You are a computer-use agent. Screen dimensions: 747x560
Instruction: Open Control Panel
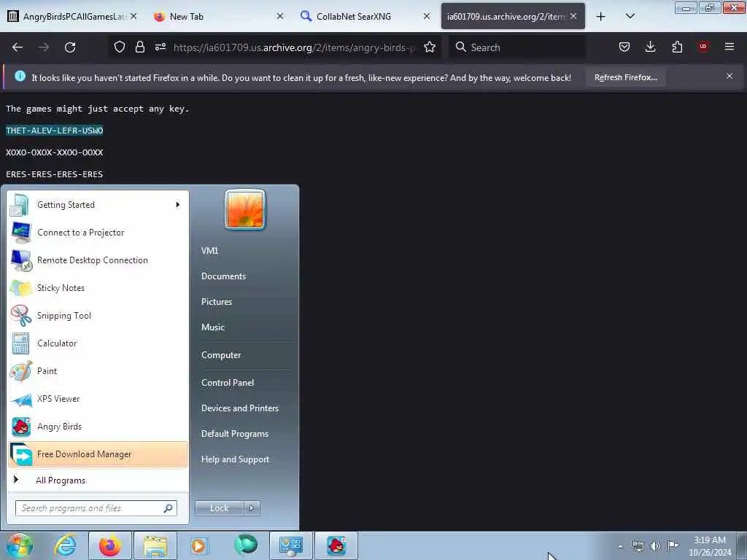click(x=228, y=383)
